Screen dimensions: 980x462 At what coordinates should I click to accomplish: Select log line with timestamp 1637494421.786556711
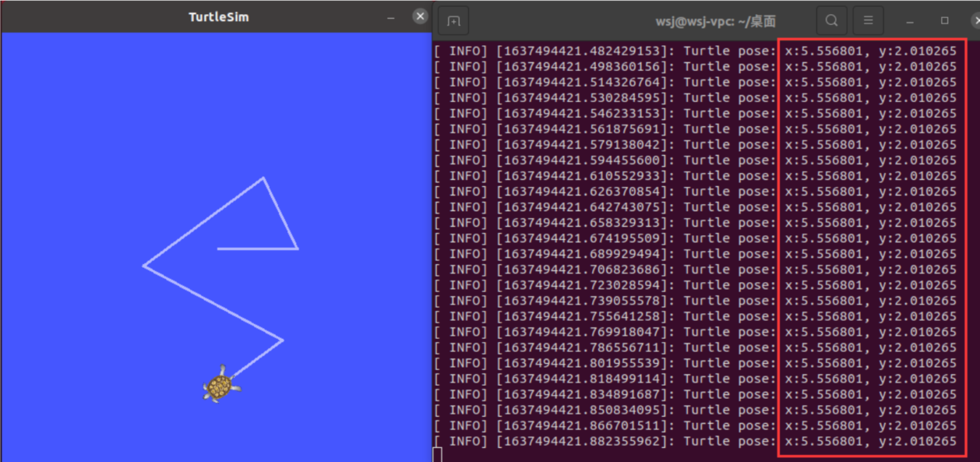click(x=696, y=347)
